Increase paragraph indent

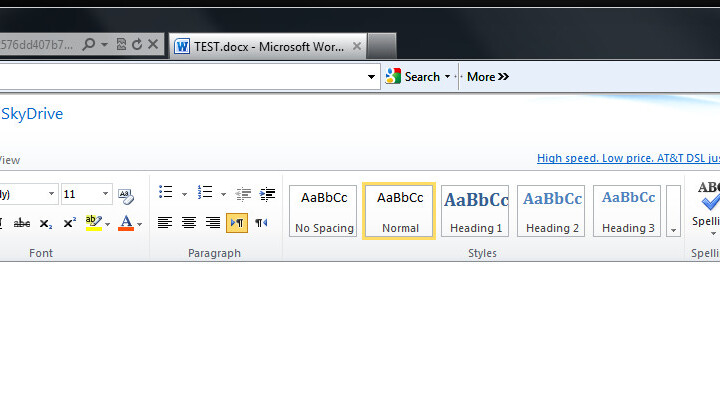(267, 194)
